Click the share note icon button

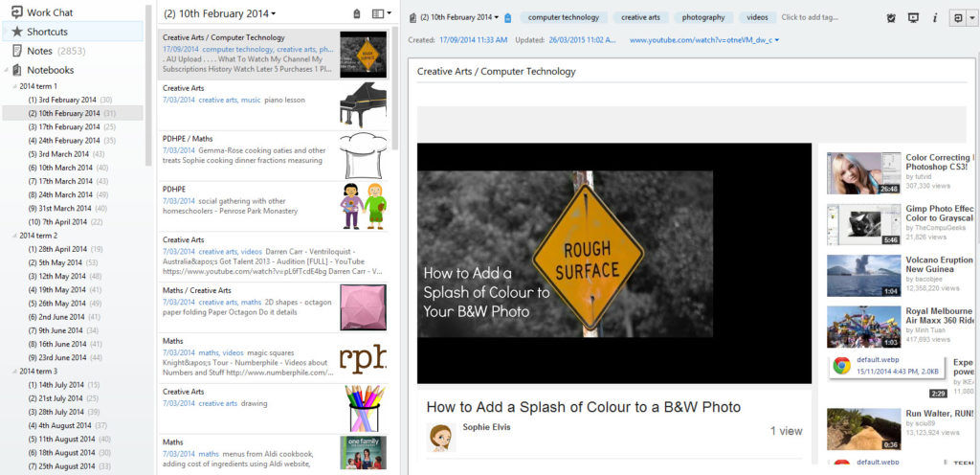point(955,17)
